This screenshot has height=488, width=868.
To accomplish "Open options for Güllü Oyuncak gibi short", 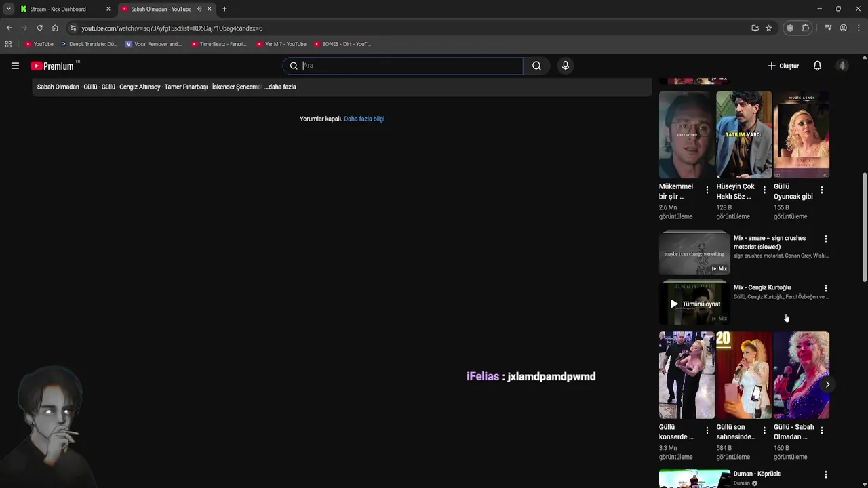I will [822, 190].
